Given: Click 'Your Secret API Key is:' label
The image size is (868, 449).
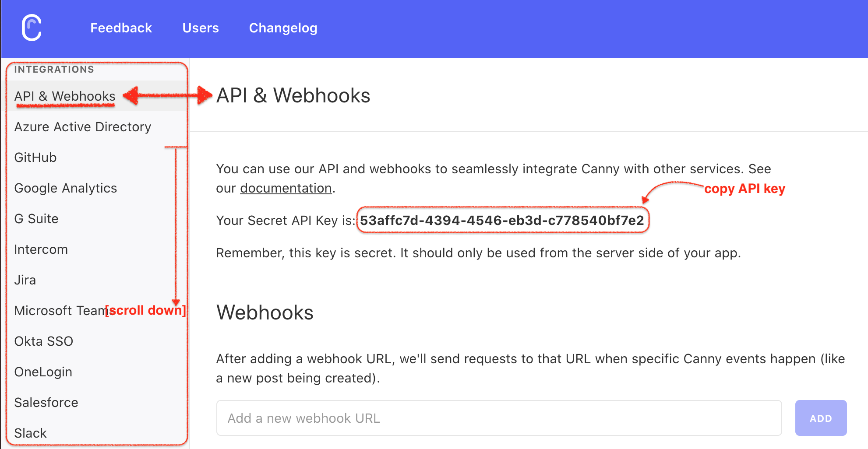Looking at the screenshot, I should click(286, 221).
